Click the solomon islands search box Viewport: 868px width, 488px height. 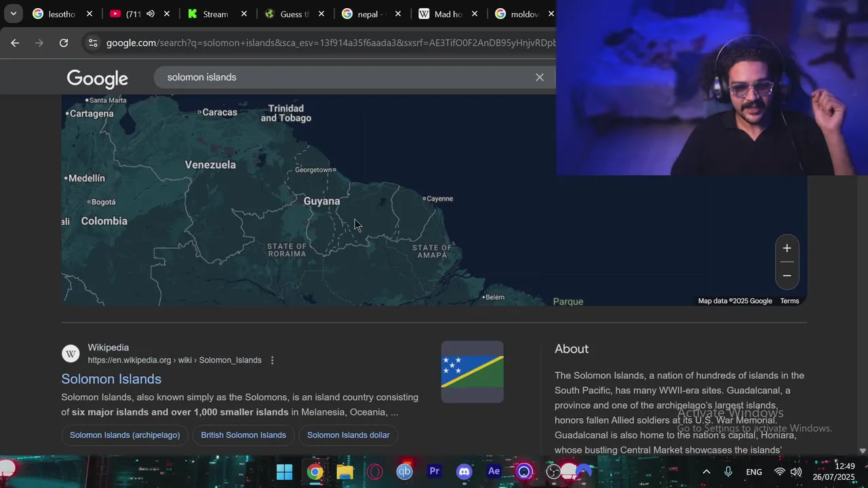point(346,77)
